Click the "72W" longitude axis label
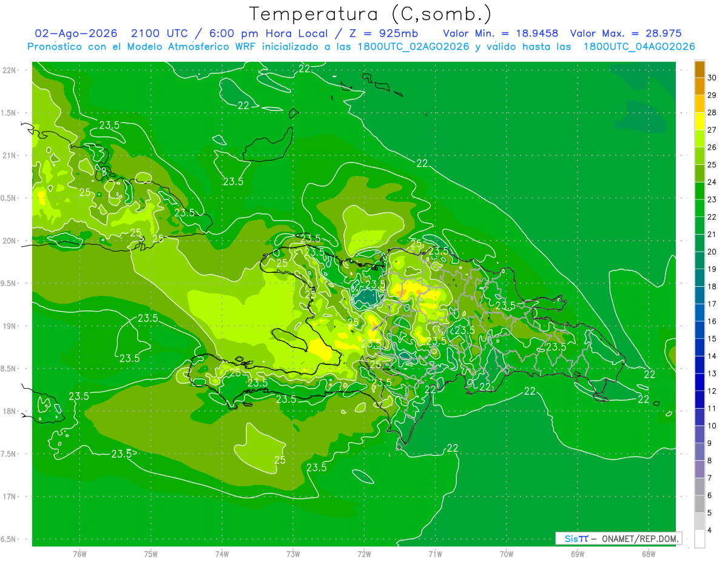 click(364, 554)
